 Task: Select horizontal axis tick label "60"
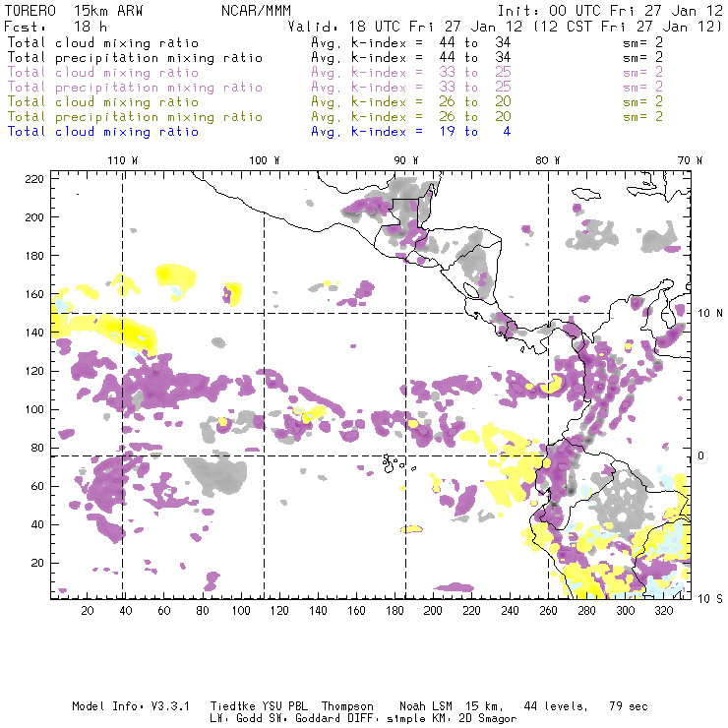164,611
